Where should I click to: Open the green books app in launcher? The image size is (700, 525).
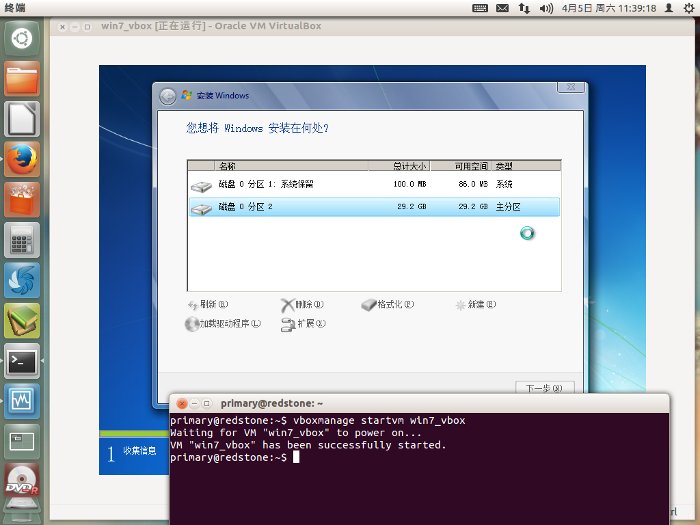pyautogui.click(x=22, y=321)
